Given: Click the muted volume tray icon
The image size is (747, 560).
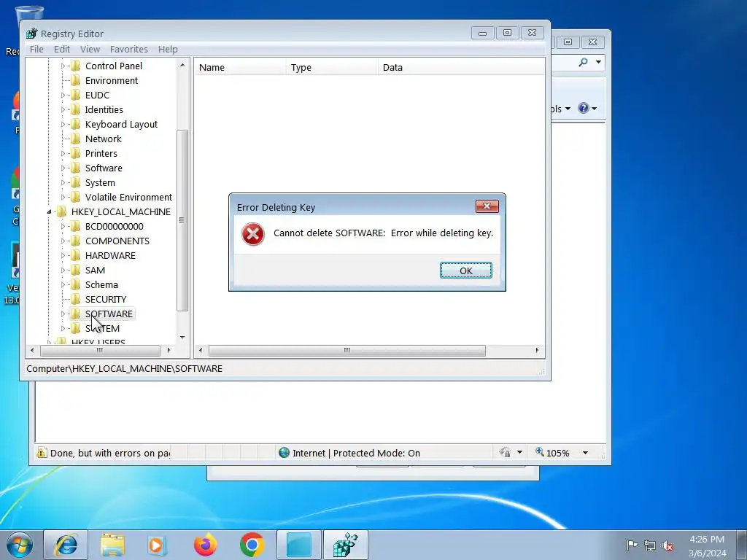Looking at the screenshot, I should point(667,545).
